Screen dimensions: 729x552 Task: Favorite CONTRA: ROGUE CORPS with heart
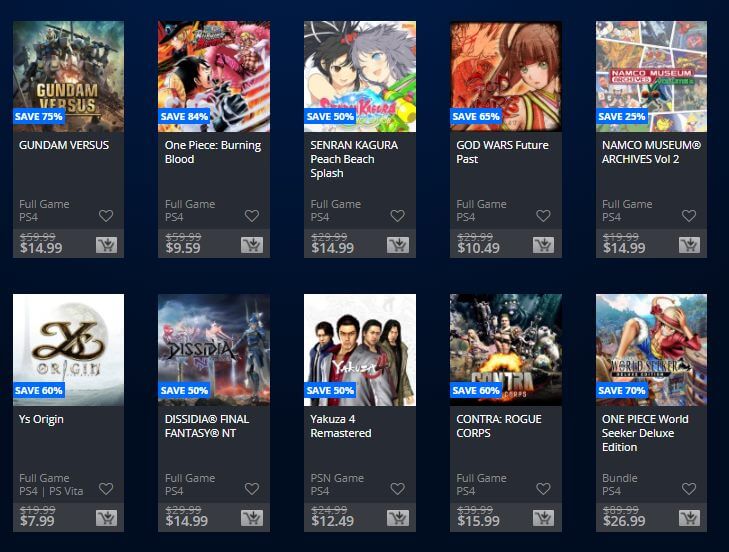point(543,489)
